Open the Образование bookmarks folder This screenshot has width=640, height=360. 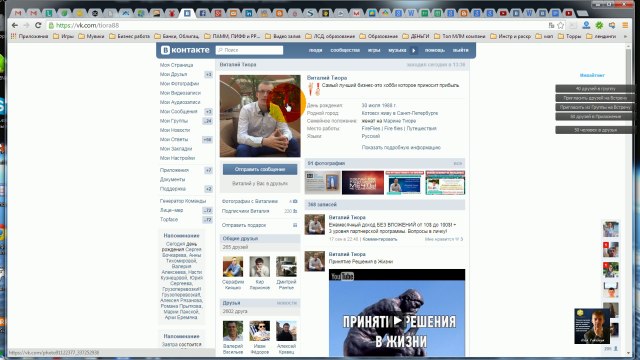[x=378, y=36]
